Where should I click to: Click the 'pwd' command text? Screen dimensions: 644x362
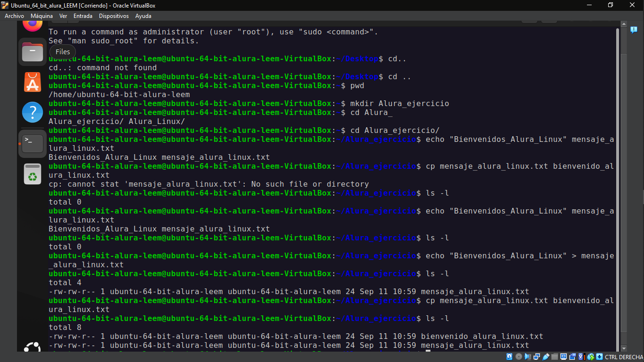[x=357, y=85]
